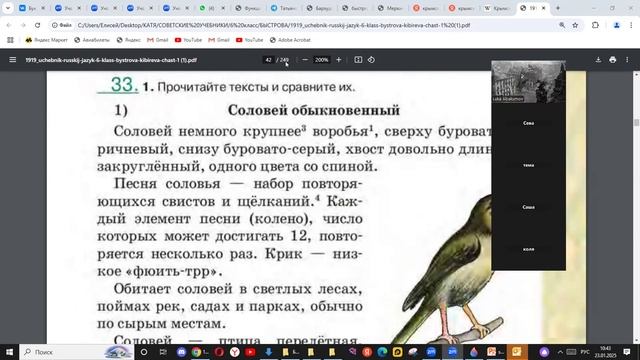Open YouTube app from the taskbar
The image size is (640, 360).
(250, 352)
